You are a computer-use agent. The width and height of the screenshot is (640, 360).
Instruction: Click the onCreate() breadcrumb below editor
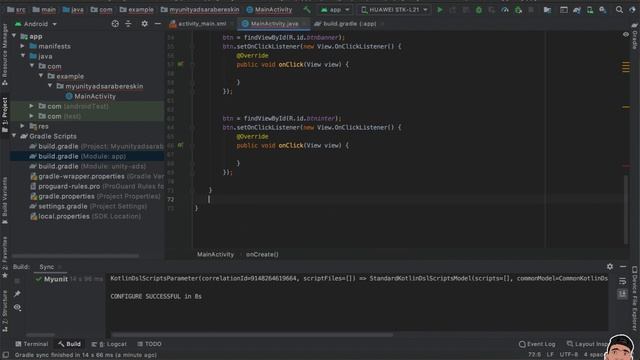click(x=262, y=254)
